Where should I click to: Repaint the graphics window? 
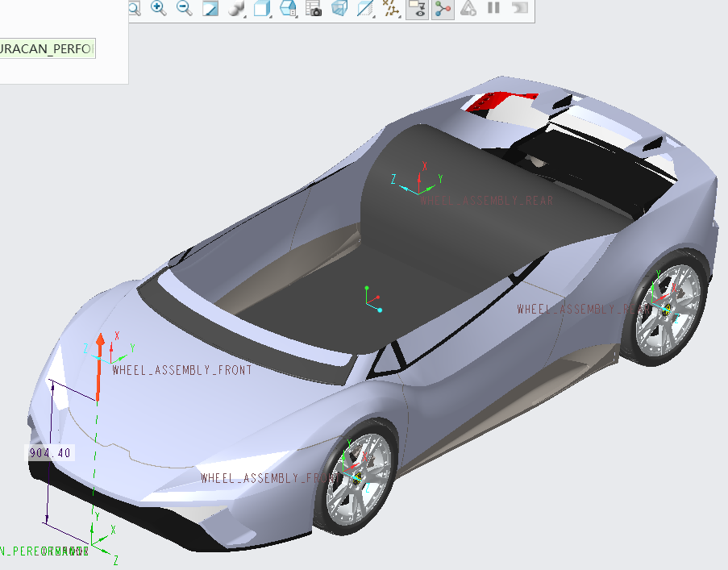[210, 8]
